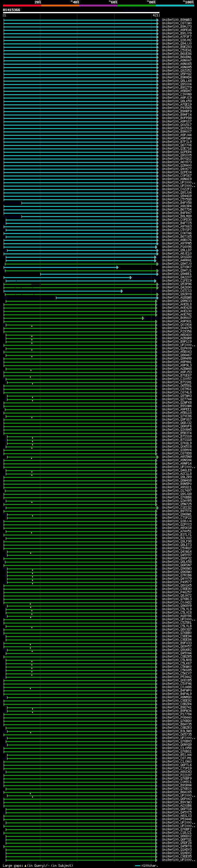The image size is (197, 868).
Task: Click the green ~80% identity legend segment
Action: (136, 6)
